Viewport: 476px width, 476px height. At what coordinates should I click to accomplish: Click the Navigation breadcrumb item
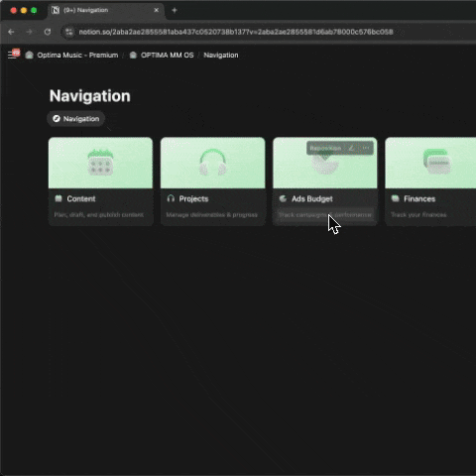click(x=221, y=56)
